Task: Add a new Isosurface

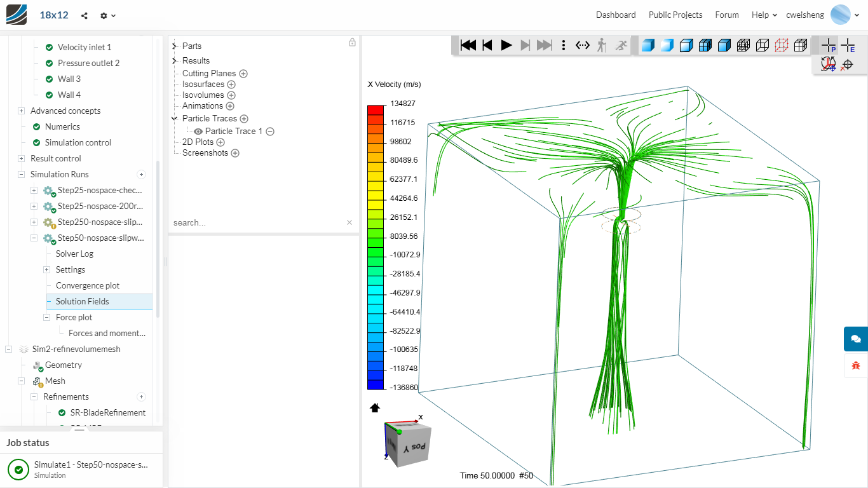Action: [231, 85]
